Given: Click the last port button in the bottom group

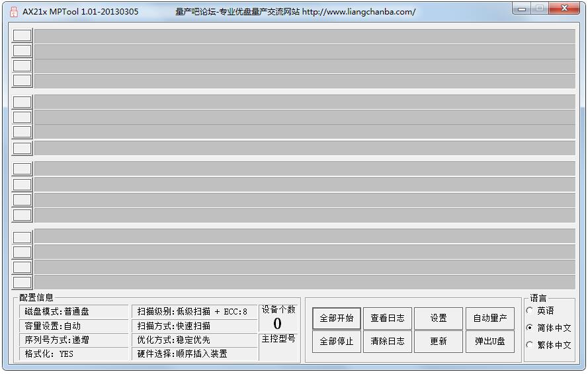Looking at the screenshot, I should (x=22, y=282).
